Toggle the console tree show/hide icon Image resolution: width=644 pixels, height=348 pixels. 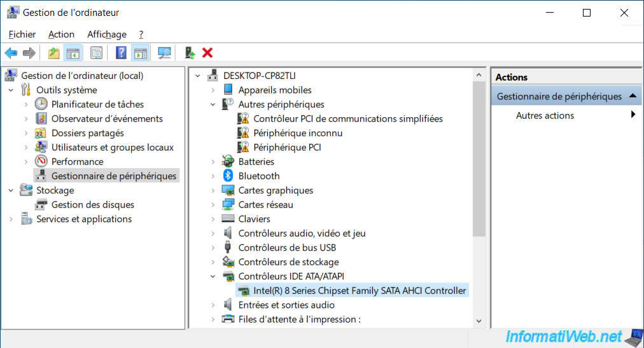point(73,53)
